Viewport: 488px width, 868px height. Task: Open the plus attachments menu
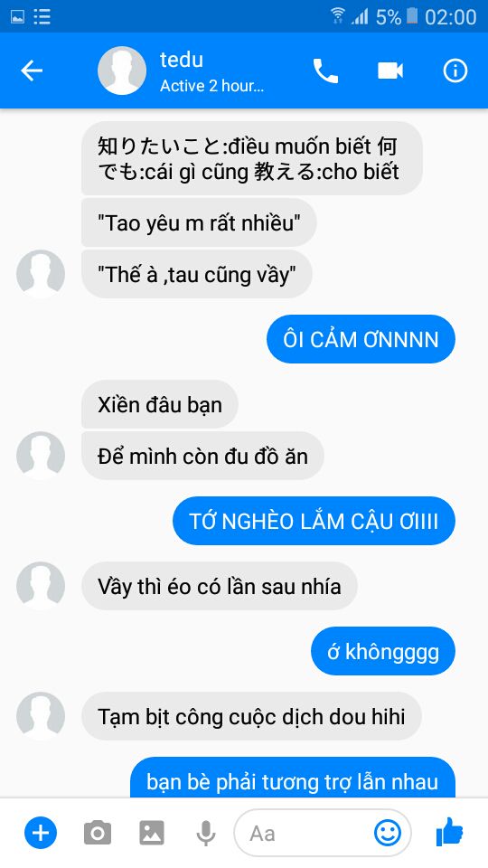41,833
